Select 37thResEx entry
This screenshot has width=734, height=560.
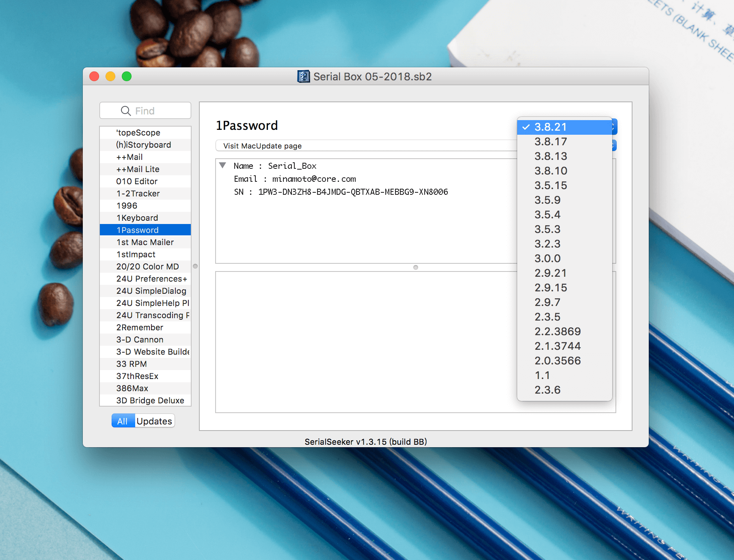[x=145, y=376]
